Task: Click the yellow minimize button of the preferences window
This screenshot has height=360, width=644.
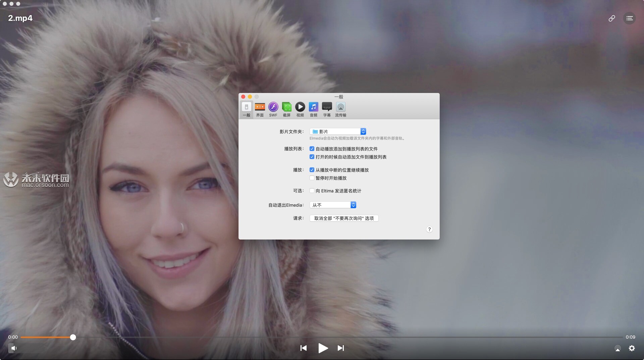Action: [x=250, y=97]
